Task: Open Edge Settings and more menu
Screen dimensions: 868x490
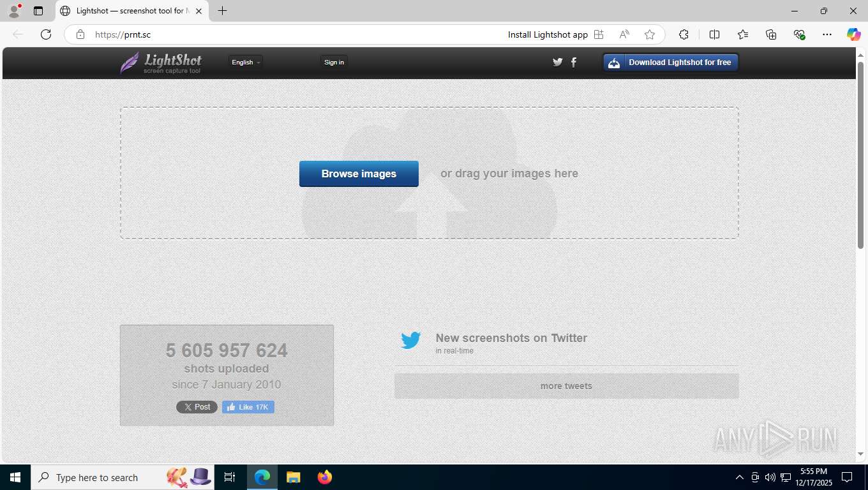Action: [827, 34]
